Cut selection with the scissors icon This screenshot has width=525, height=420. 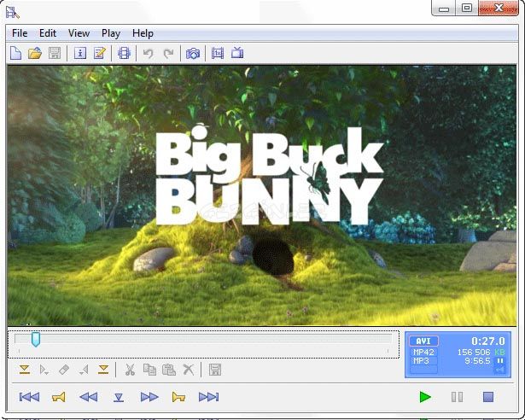[x=130, y=370]
